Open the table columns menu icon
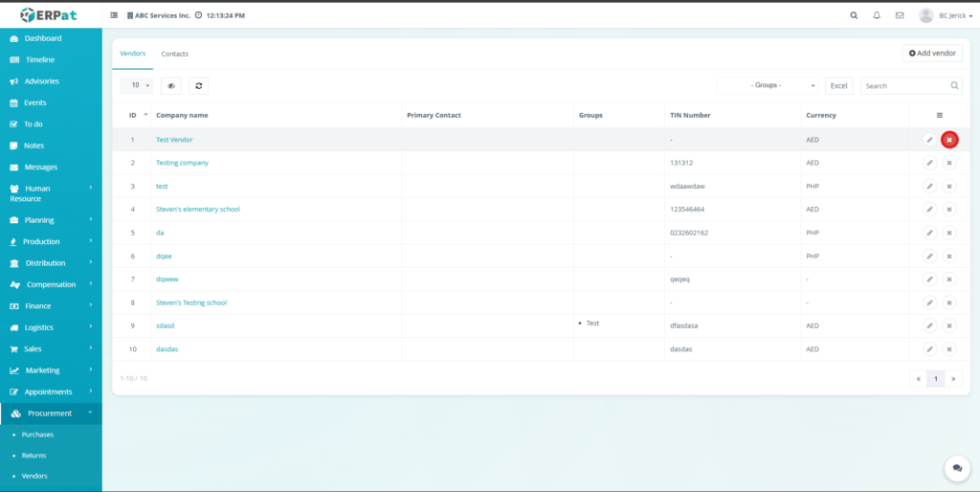The width and height of the screenshot is (980, 492). (x=939, y=115)
